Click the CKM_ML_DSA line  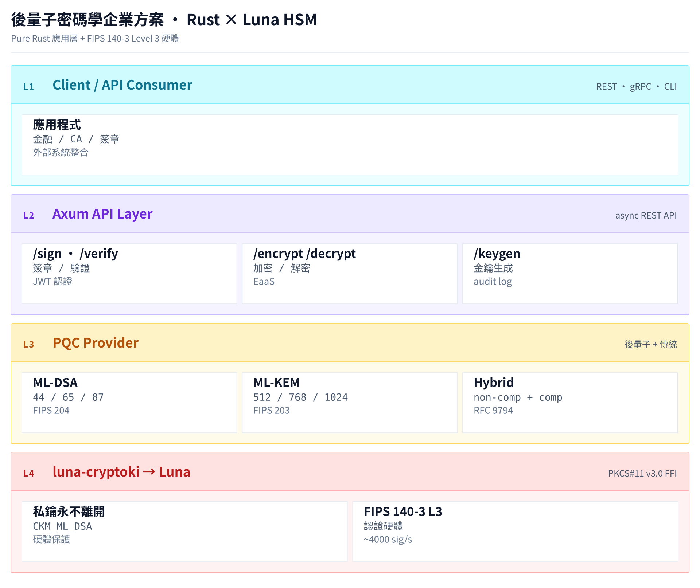click(x=62, y=526)
